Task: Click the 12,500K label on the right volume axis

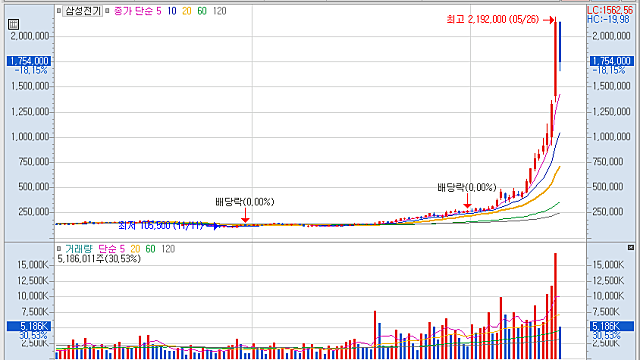Action: (x=608, y=280)
